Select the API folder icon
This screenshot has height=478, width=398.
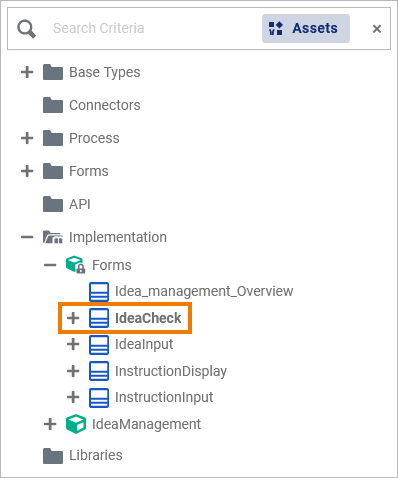pos(53,204)
